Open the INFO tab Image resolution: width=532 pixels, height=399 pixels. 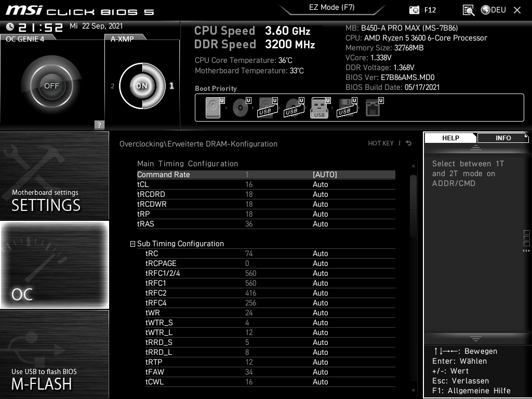pos(502,138)
